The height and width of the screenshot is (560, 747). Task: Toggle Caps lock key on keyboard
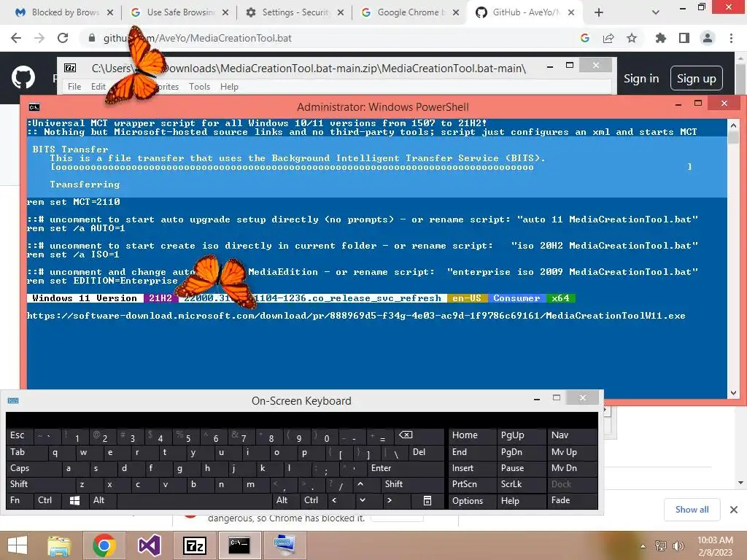point(34,468)
